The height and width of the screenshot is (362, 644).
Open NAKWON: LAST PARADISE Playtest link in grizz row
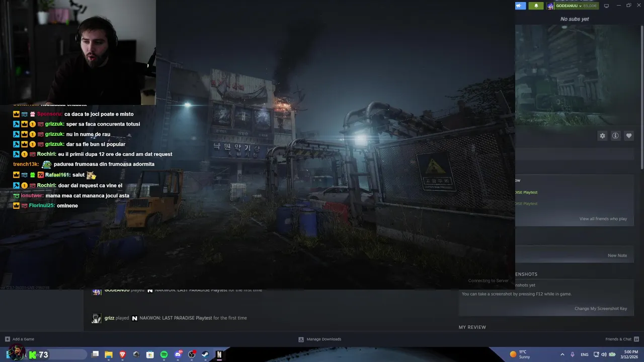[176, 318]
